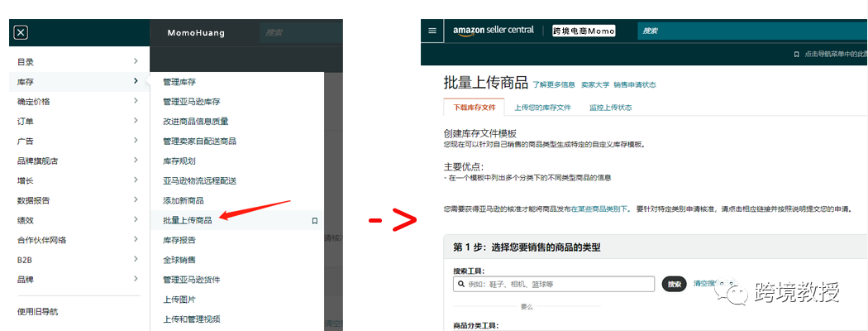This screenshot has width=868, height=331.
Task: Open the 了解更多信息 link
Action: (554, 85)
